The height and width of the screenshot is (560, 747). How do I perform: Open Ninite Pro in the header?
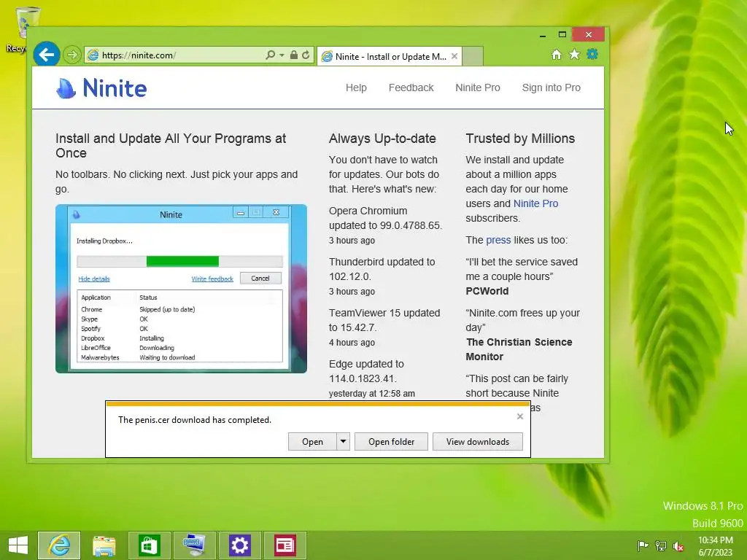tap(478, 87)
